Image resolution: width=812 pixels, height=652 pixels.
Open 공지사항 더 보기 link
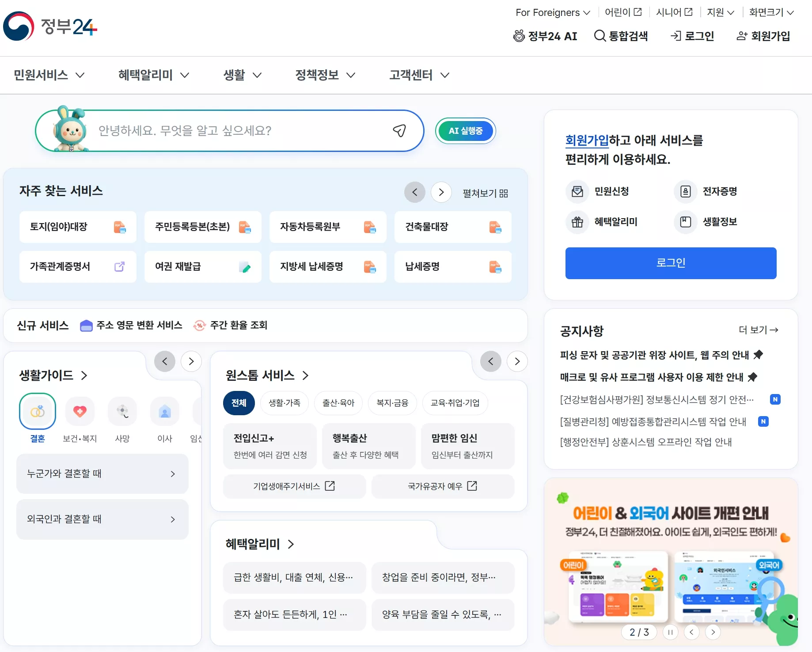758,330
